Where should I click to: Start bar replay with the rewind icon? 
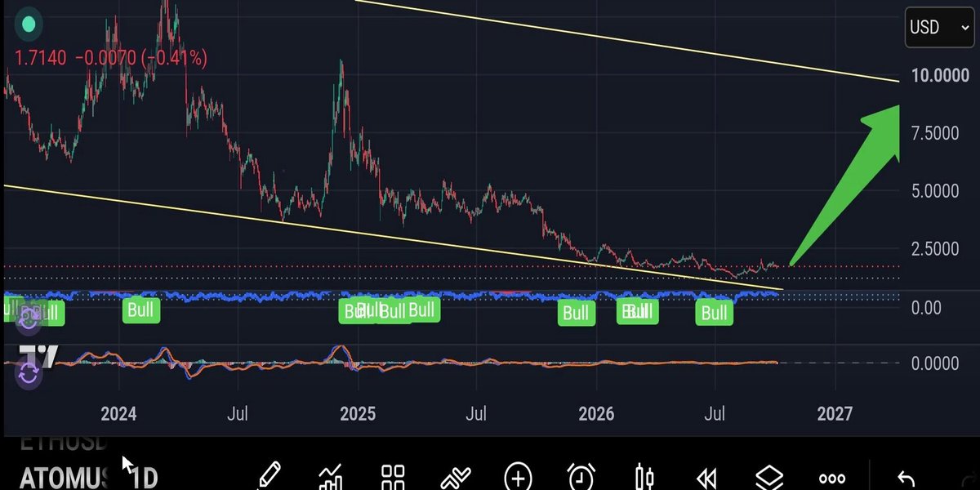pyautogui.click(x=706, y=479)
